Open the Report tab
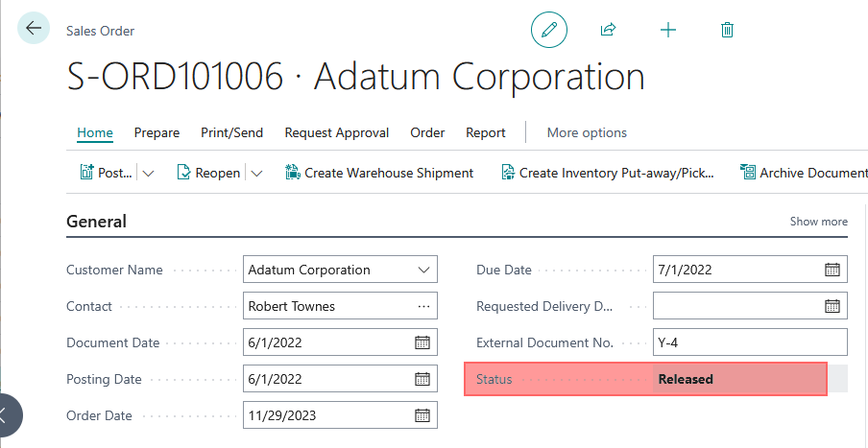This screenshot has height=448, width=868. click(x=486, y=132)
